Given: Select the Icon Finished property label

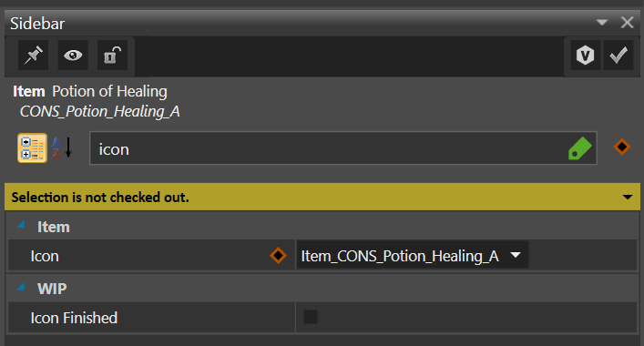Looking at the screenshot, I should (x=74, y=318).
